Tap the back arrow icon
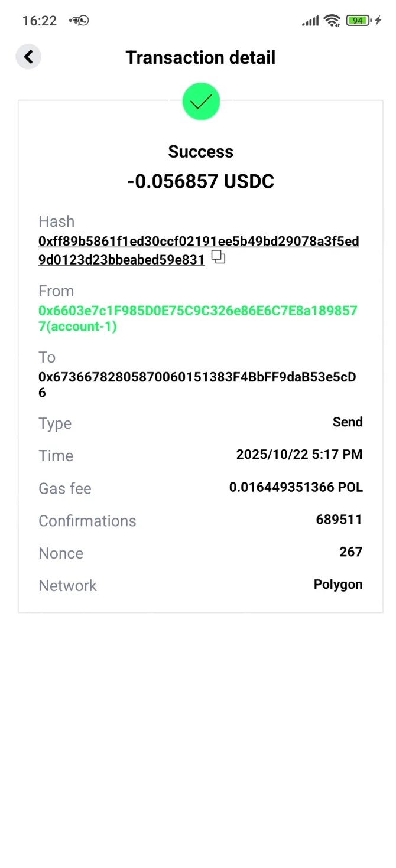Viewport: 396px width, 868px height. (28, 57)
